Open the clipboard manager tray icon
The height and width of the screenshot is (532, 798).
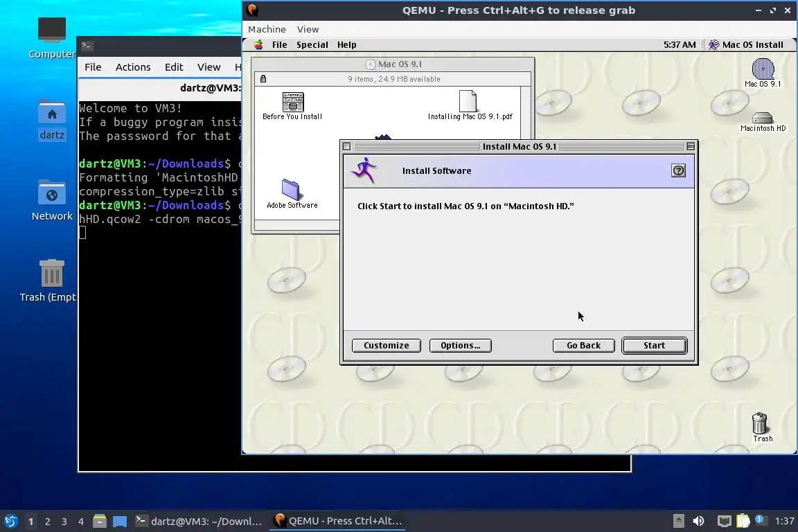(x=743, y=521)
